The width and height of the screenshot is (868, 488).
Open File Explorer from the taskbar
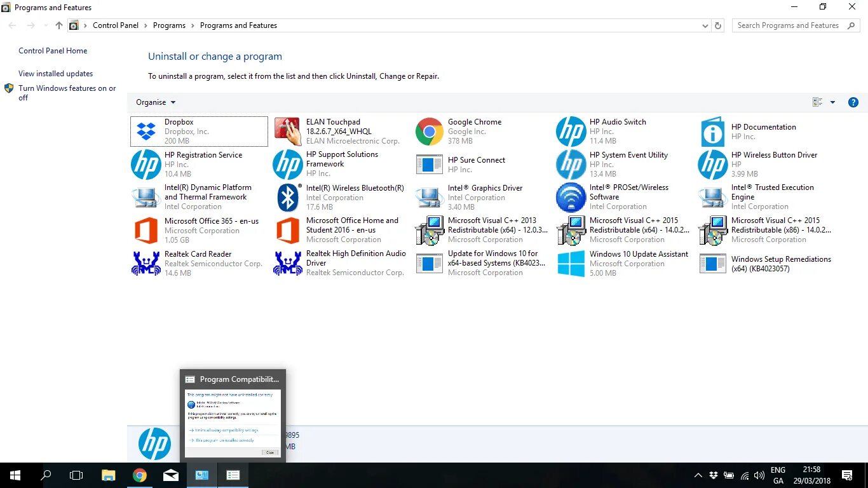click(x=109, y=475)
